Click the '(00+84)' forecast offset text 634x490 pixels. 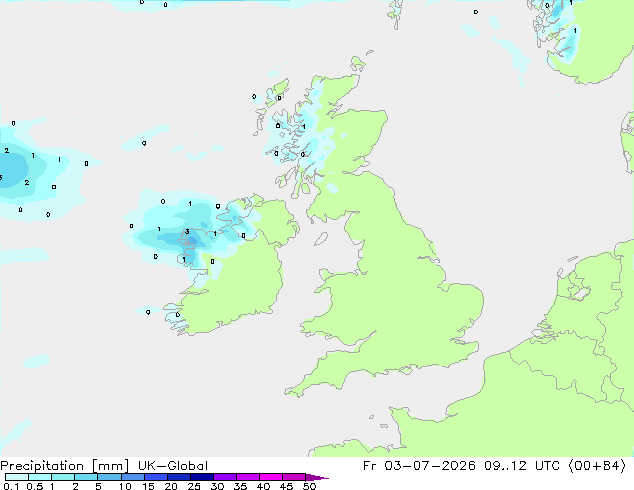tap(597, 466)
